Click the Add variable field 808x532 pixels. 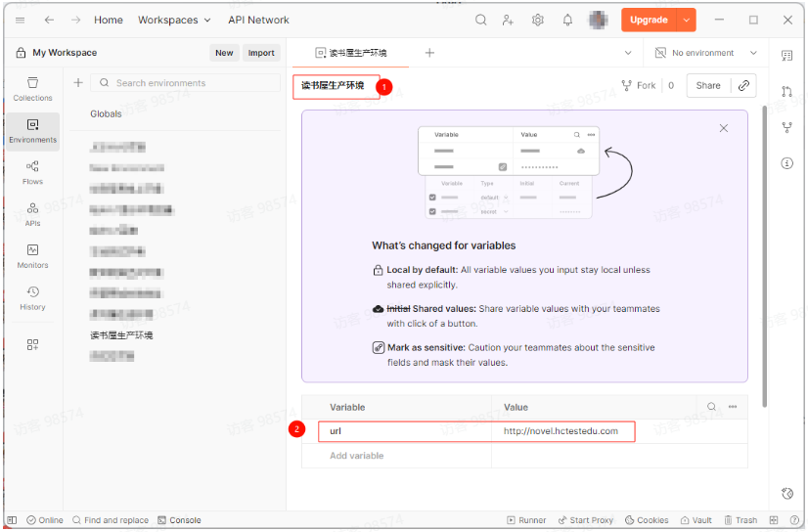click(397, 456)
